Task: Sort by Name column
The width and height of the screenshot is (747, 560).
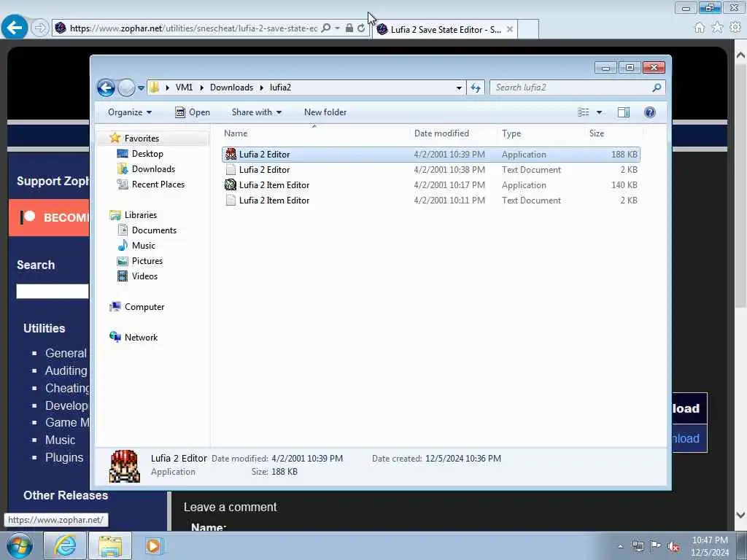Action: (x=236, y=133)
